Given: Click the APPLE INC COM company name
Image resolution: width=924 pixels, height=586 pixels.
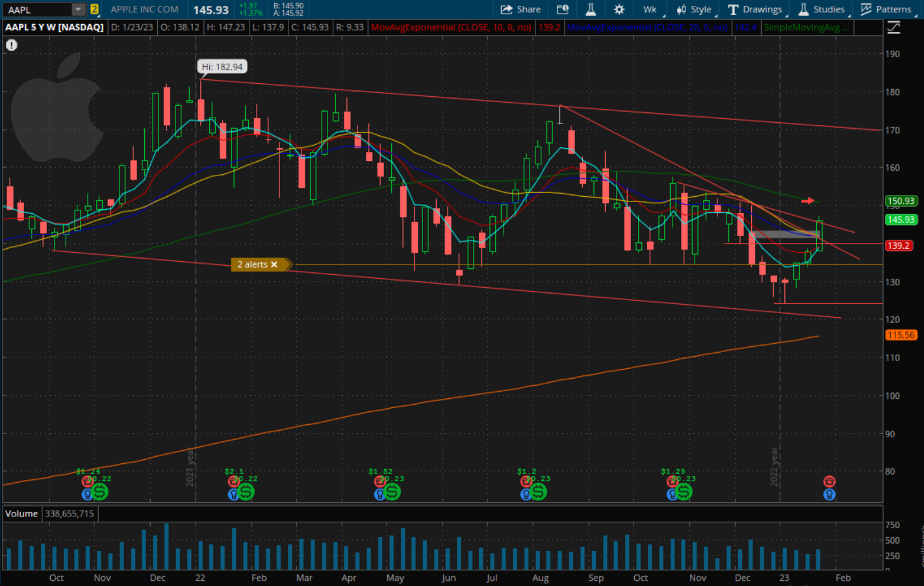Looking at the screenshot, I should point(144,9).
